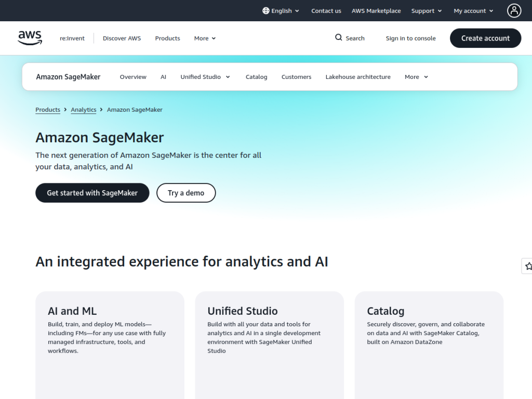Expand the English language dropdown
This screenshot has height=399, width=532.
pos(281,11)
